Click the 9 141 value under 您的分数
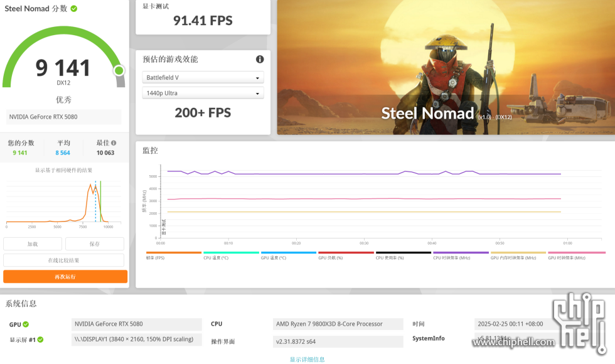The width and height of the screenshot is (615, 364). 20,153
